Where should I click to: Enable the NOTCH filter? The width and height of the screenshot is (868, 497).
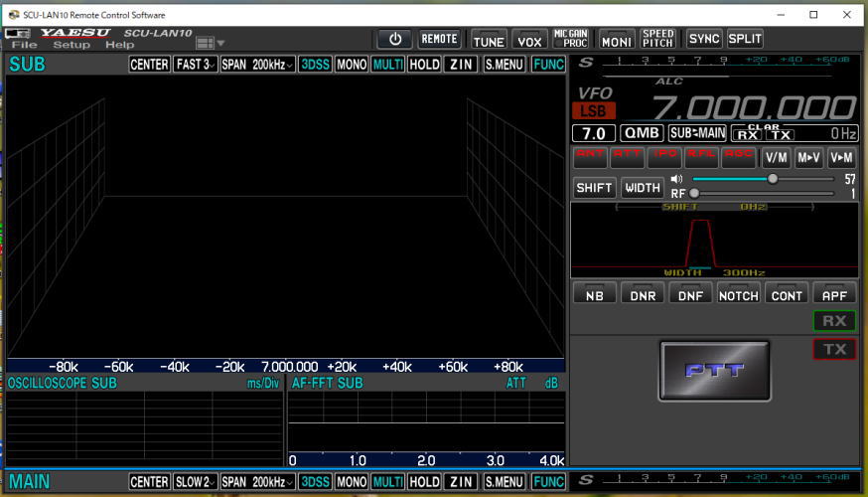(738, 294)
